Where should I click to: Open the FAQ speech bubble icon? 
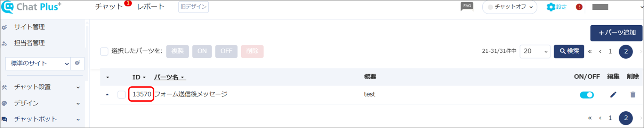(x=467, y=6)
